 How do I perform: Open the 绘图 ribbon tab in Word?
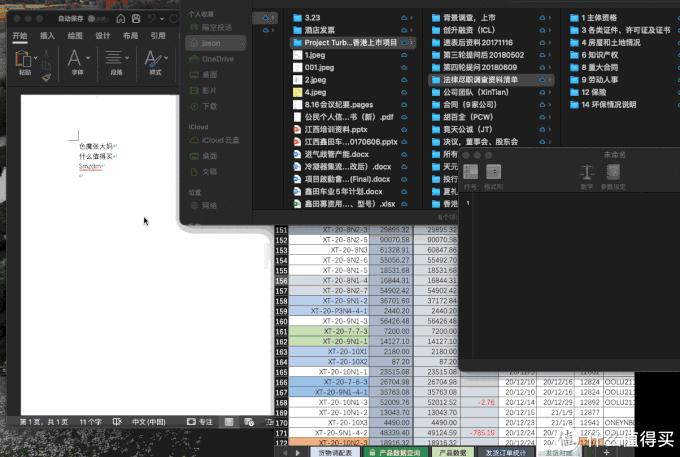point(75,36)
